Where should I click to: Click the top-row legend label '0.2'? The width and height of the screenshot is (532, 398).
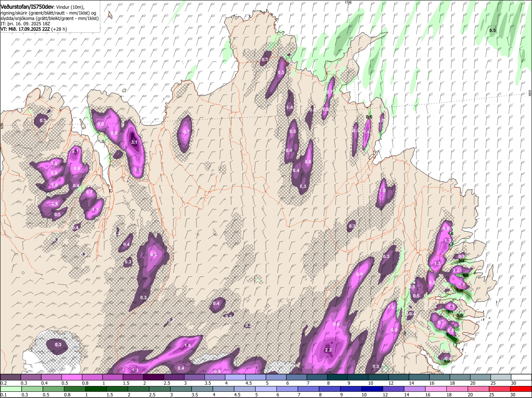click(3, 383)
